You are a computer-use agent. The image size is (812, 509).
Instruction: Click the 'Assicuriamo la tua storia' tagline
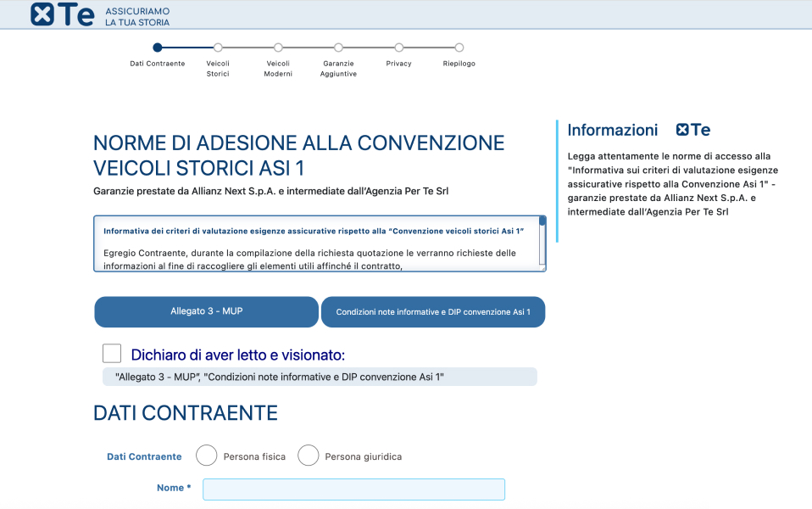pyautogui.click(x=137, y=16)
